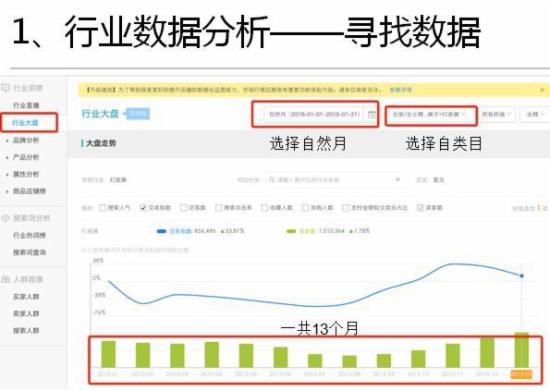Open 搜索人群 in the sidebar
550x391 pixels.
click(26, 331)
